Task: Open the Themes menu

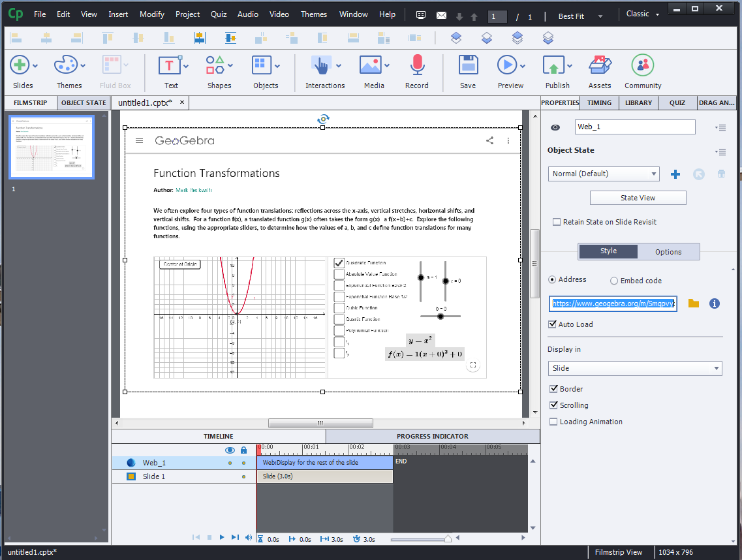Action: click(x=314, y=14)
